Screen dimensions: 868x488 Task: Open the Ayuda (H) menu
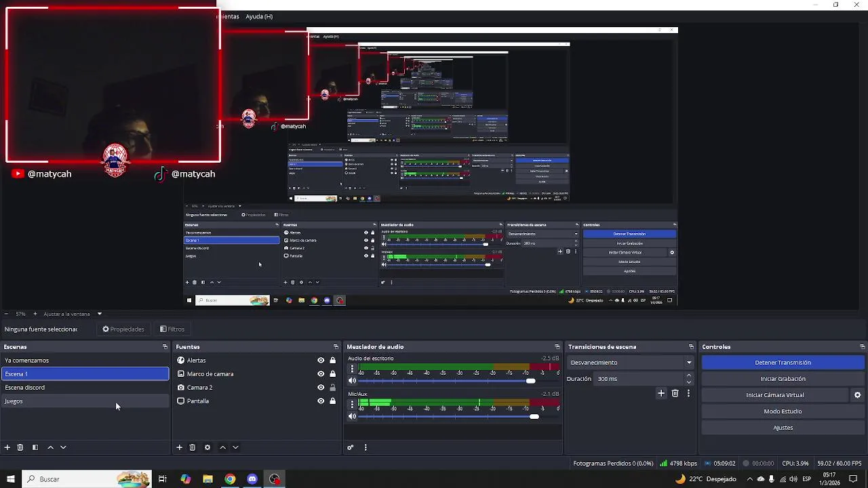[259, 16]
